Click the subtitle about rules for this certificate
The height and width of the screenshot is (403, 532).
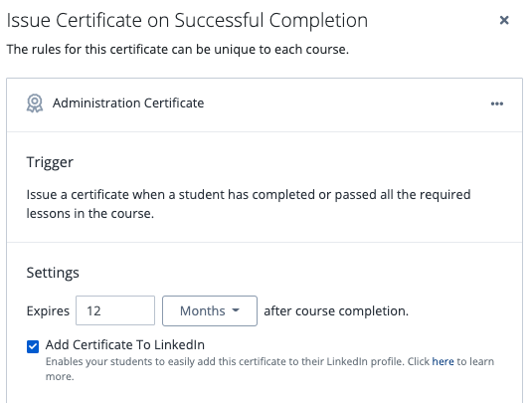[178, 50]
